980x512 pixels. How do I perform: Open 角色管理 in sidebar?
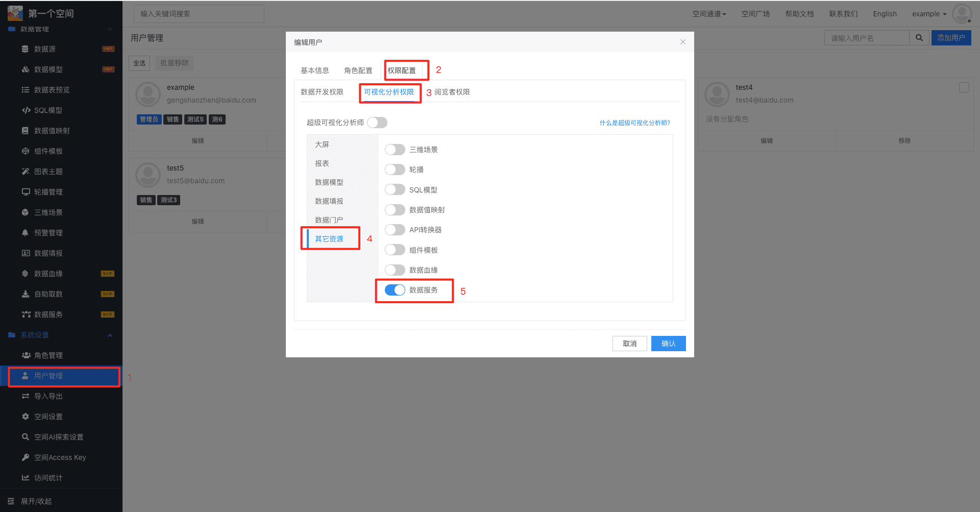click(x=48, y=355)
